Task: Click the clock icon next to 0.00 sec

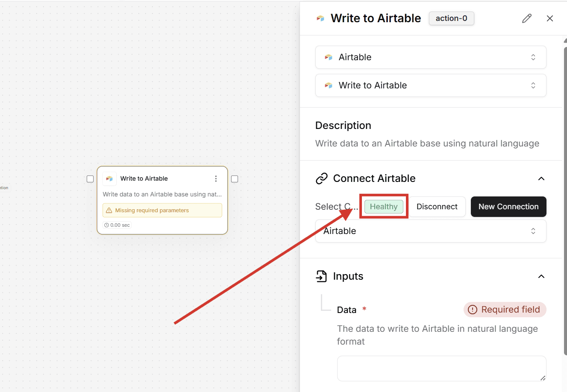Action: 106,225
